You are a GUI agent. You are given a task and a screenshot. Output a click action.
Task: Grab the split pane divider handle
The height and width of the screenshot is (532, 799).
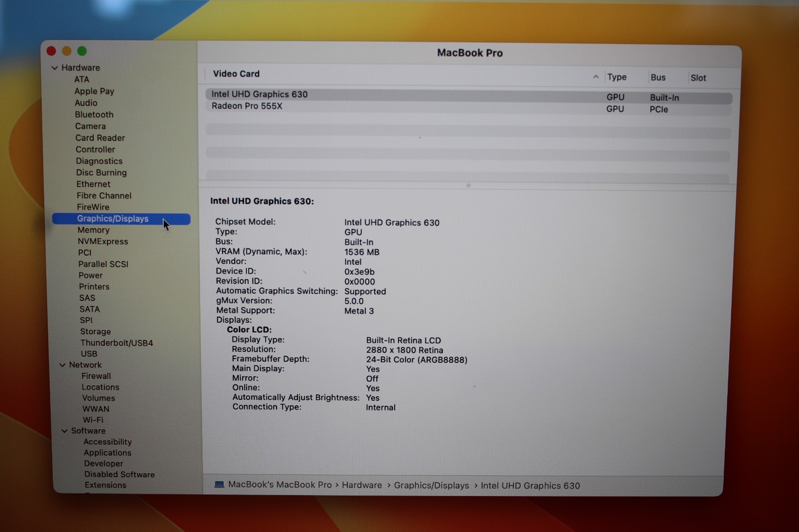click(x=468, y=185)
